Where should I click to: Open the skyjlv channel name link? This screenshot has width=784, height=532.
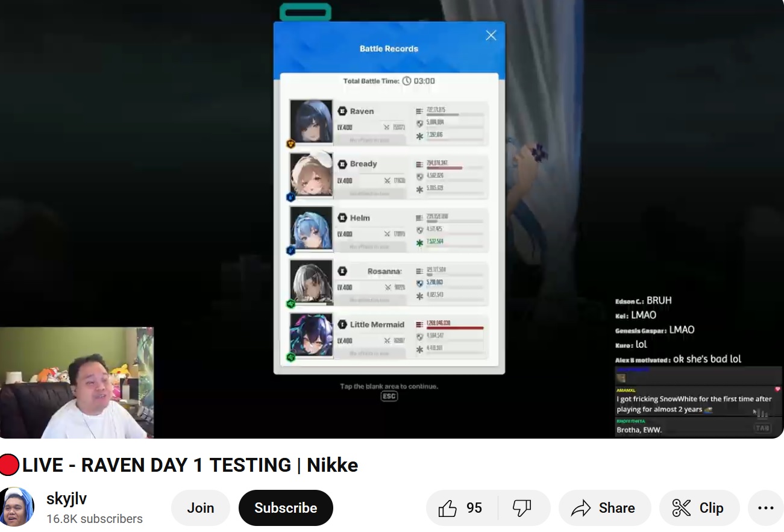tap(66, 499)
